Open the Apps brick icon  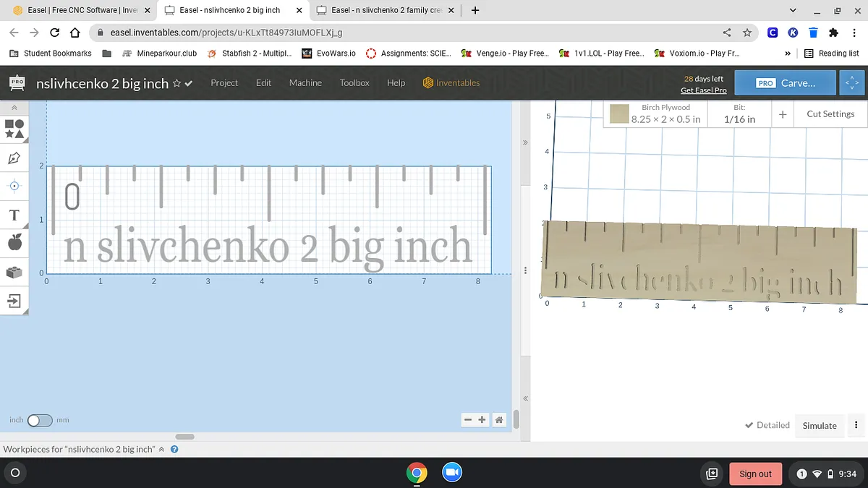coord(14,273)
